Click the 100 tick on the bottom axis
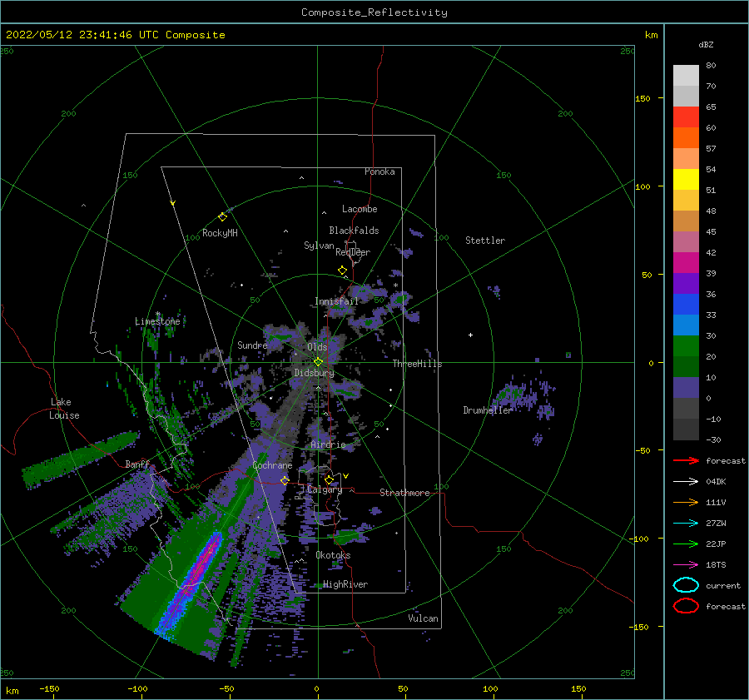749x700 pixels. click(x=490, y=688)
